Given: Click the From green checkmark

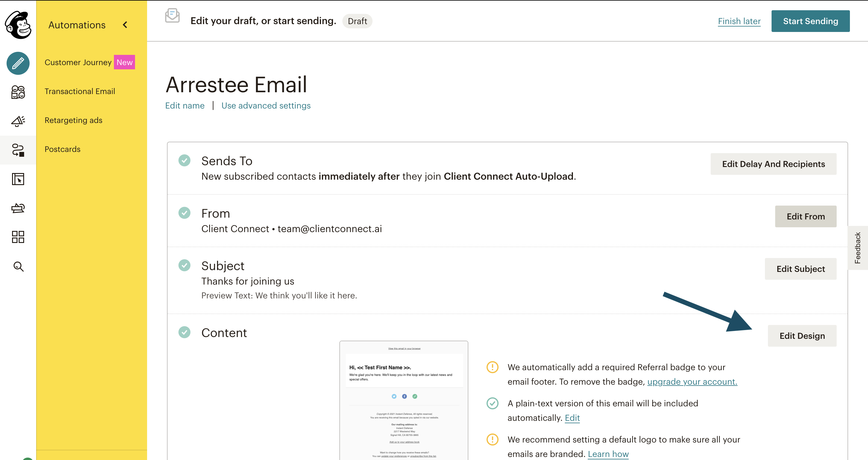Looking at the screenshot, I should [x=184, y=213].
